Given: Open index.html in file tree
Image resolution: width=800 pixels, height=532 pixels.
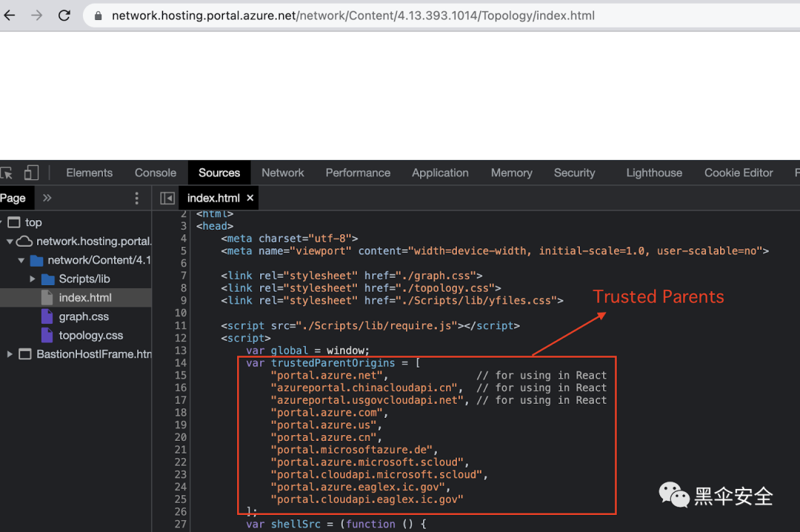Looking at the screenshot, I should pos(84,298).
